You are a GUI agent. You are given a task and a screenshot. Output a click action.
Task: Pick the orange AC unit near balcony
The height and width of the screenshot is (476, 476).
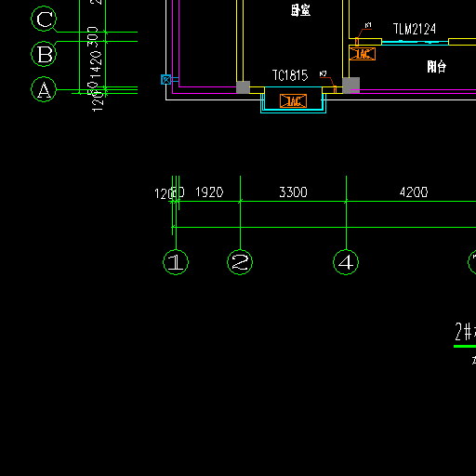363,54
